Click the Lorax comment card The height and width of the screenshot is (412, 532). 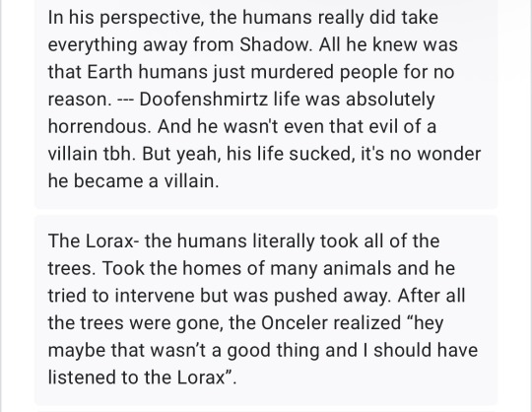coord(266,309)
